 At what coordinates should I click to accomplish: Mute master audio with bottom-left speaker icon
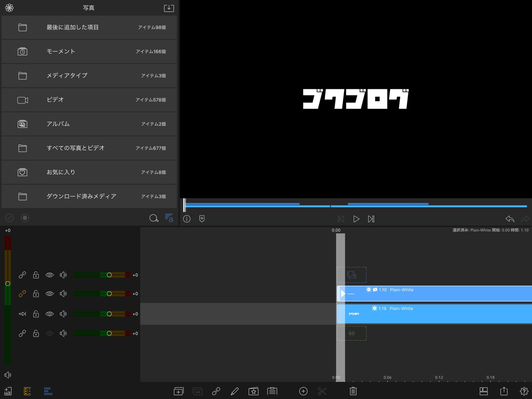click(x=8, y=375)
